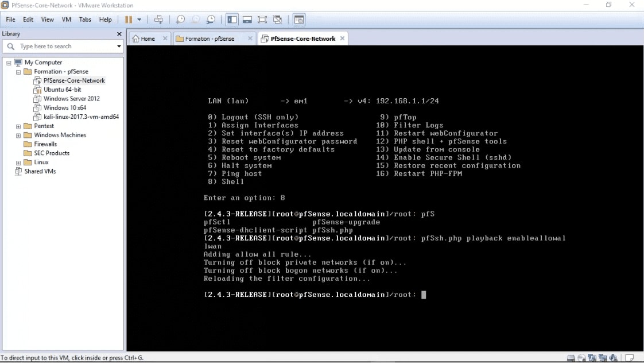Image resolution: width=644 pixels, height=363 pixels.
Task: Click the Firewalls folder icon
Action: pyautogui.click(x=28, y=144)
